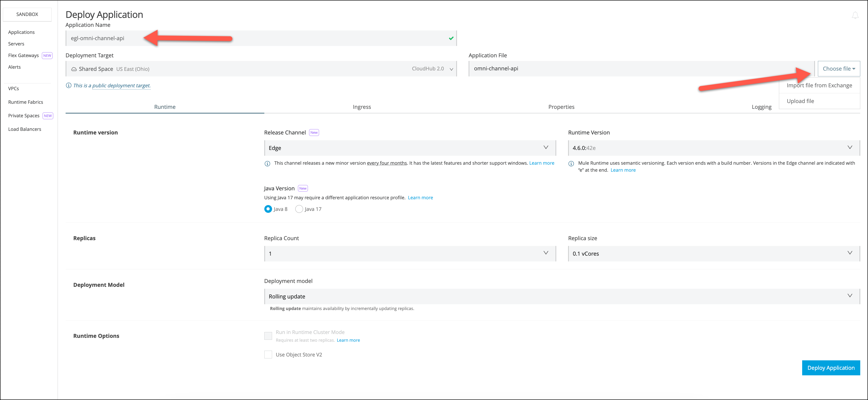Open the public deployment target link
Image resolution: width=868 pixels, height=400 pixels.
pos(121,86)
